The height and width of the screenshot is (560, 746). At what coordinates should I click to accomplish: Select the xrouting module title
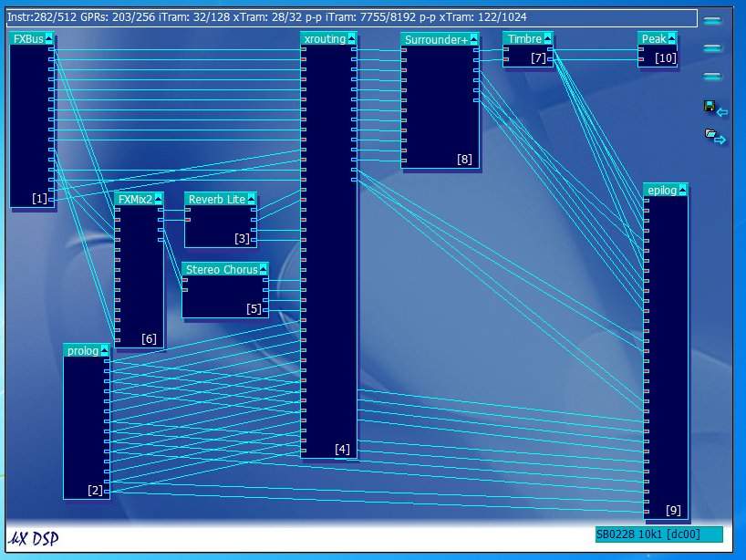click(325, 38)
